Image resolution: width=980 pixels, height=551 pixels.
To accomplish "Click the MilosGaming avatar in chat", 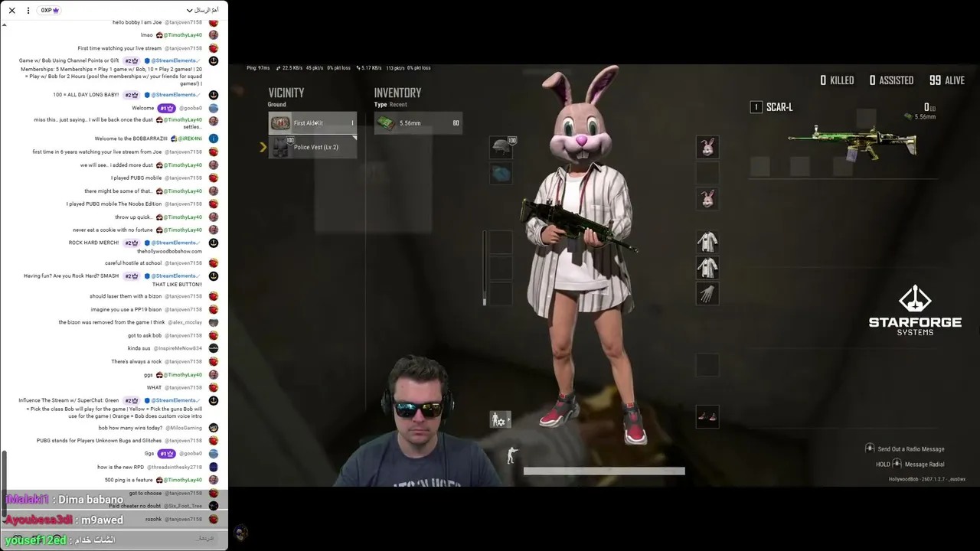I will click(x=214, y=428).
